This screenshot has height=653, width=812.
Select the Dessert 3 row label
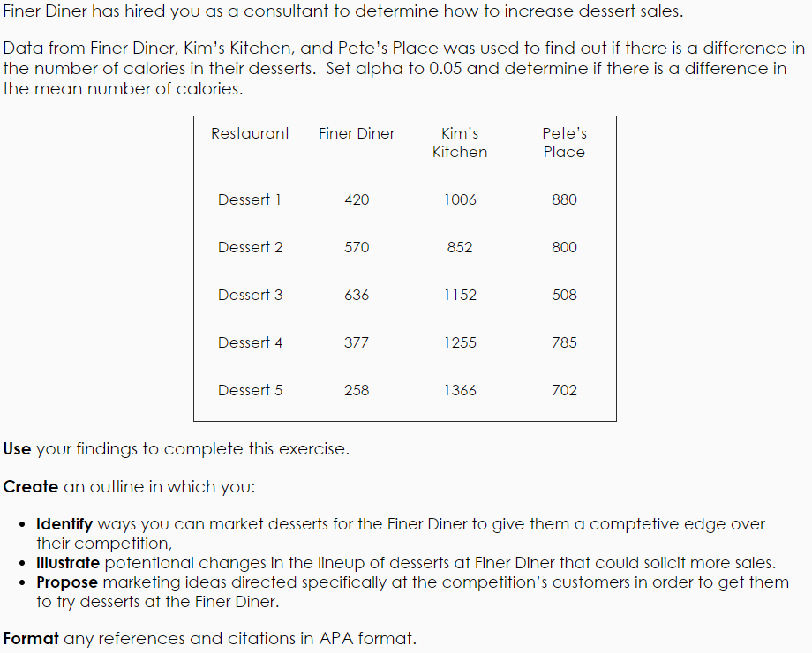251,295
